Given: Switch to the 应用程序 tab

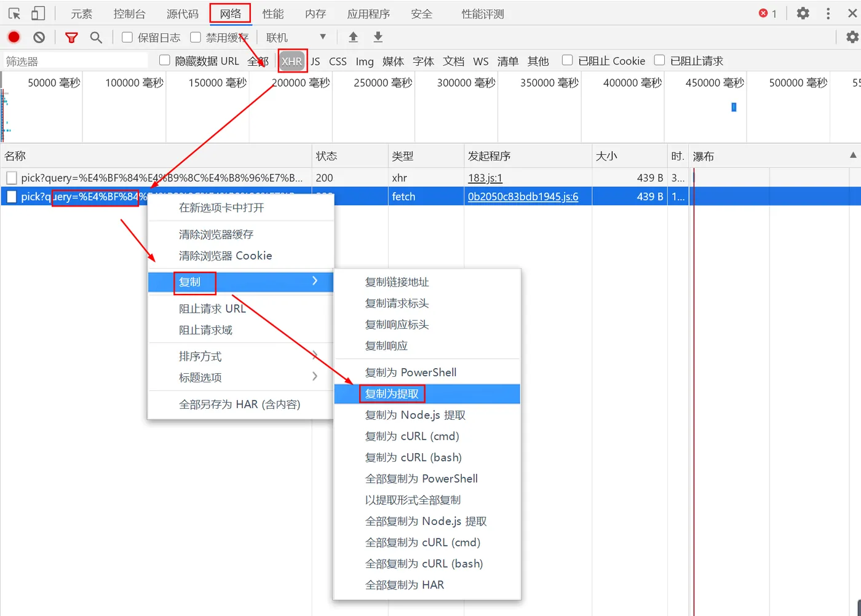Looking at the screenshot, I should pyautogui.click(x=368, y=14).
